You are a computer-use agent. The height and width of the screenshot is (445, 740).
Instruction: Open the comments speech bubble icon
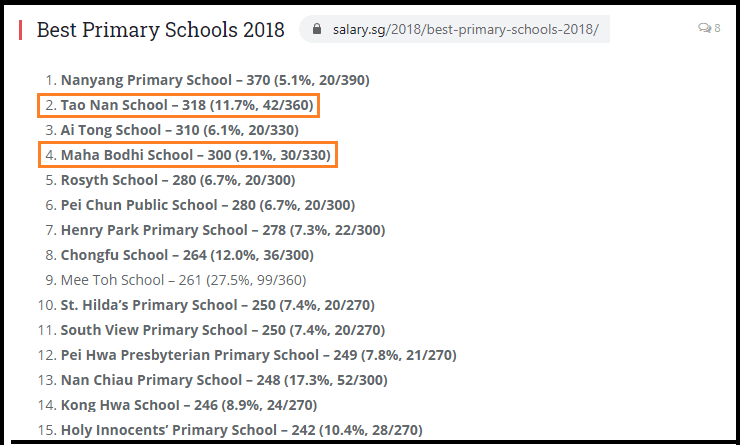pyautogui.click(x=704, y=29)
